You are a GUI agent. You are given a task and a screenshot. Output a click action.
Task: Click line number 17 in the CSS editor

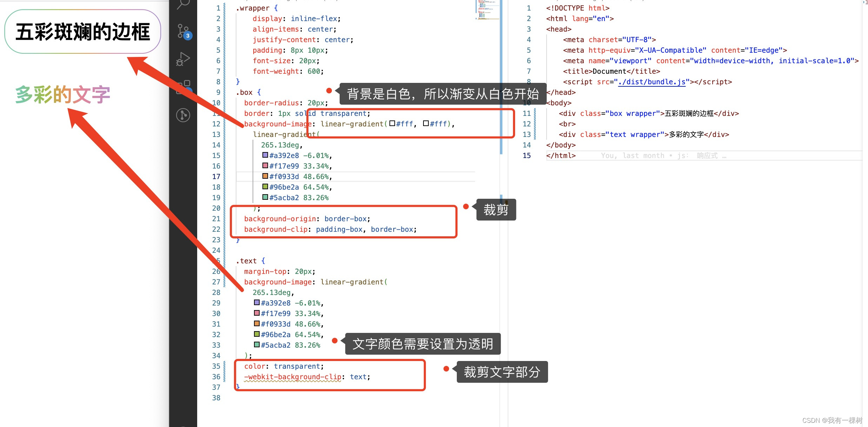[x=216, y=176]
